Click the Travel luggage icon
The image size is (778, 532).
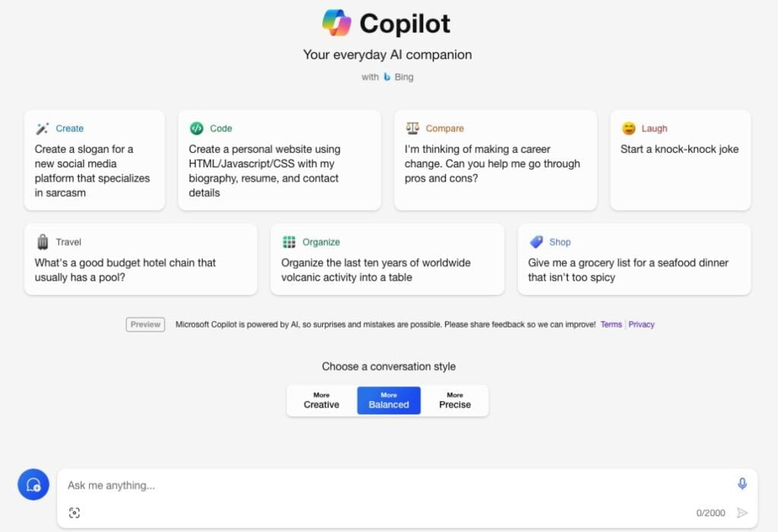pyautogui.click(x=43, y=242)
